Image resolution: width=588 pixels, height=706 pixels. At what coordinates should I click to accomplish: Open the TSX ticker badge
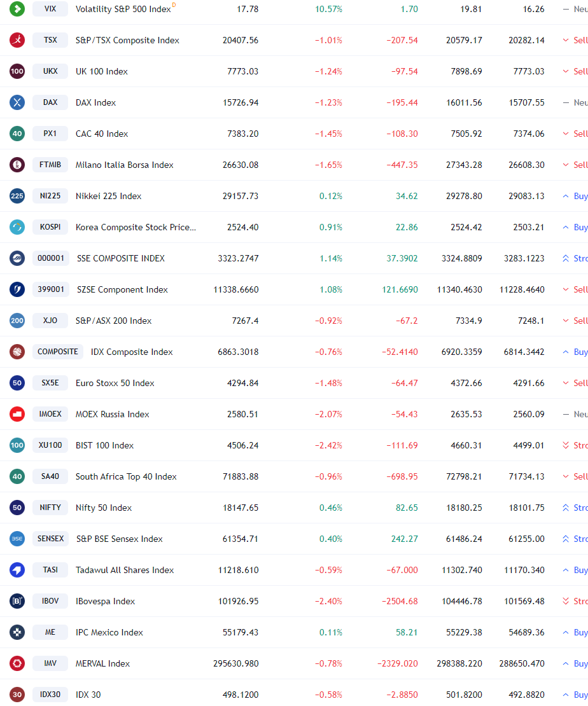pos(50,40)
